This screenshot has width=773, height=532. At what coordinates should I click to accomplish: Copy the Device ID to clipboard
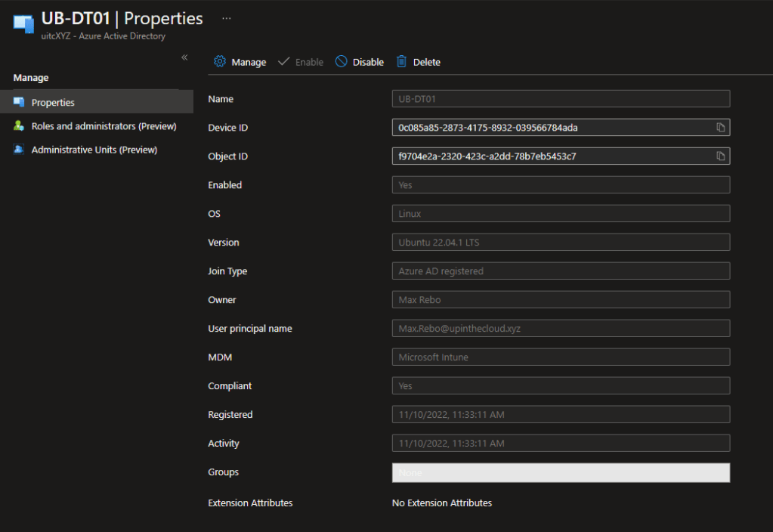click(720, 128)
